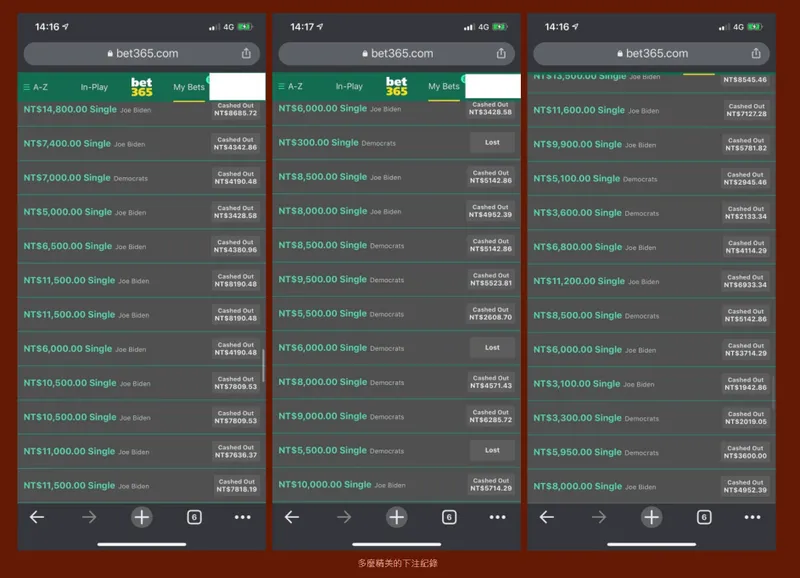
Task: Open the NT$3,600.00 Single Democrats bet
Action: [x=652, y=213]
